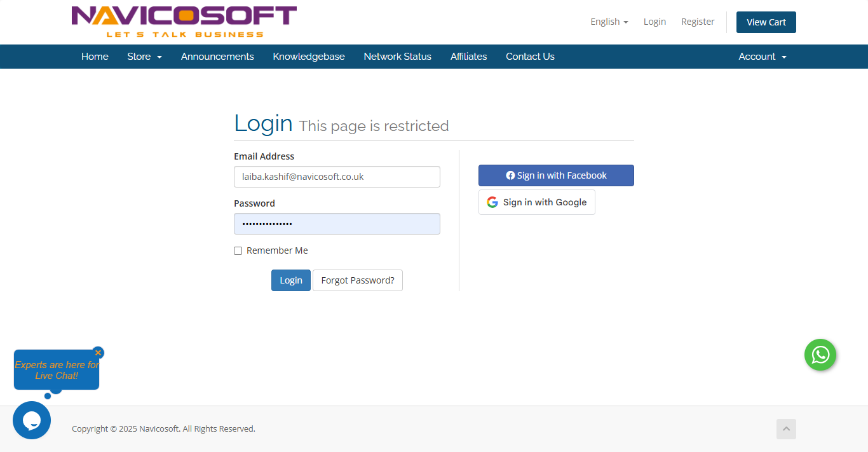The height and width of the screenshot is (452, 868).
Task: Go to the Knowledgebase menu item
Action: tap(309, 57)
